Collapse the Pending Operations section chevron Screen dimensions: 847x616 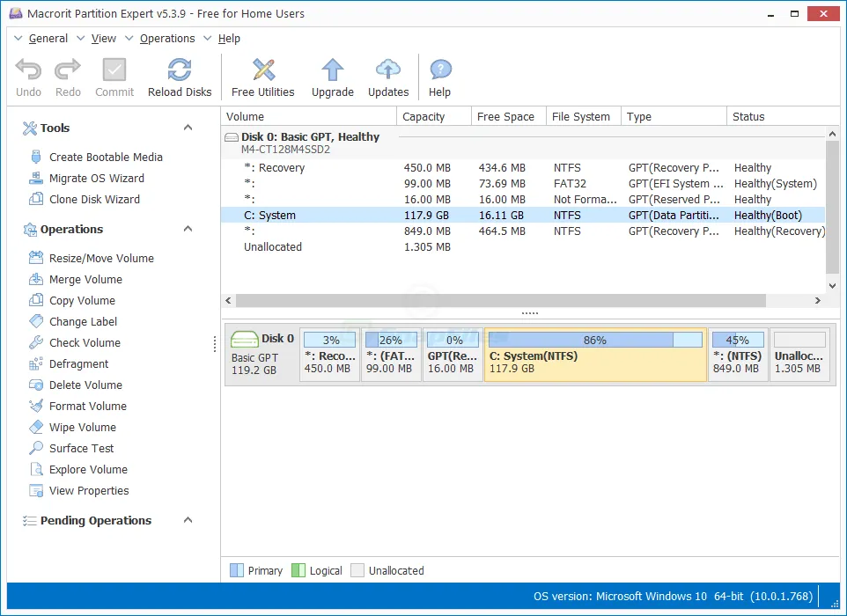pyautogui.click(x=188, y=520)
